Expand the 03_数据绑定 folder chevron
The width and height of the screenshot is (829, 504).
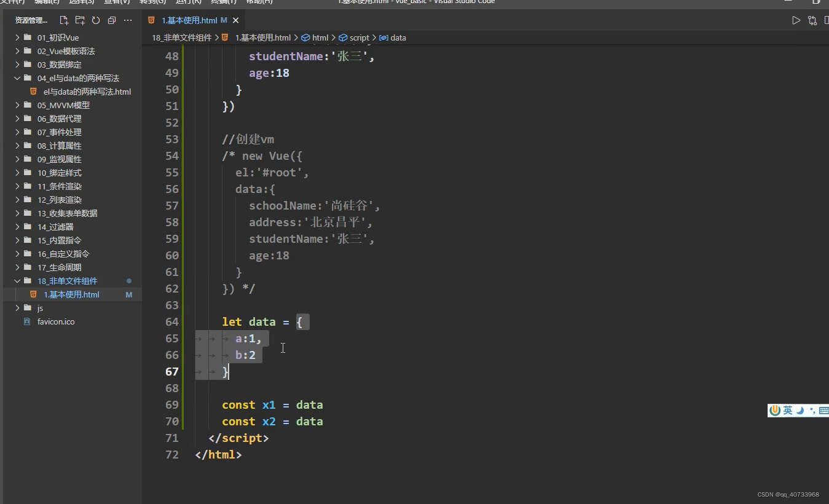click(17, 65)
